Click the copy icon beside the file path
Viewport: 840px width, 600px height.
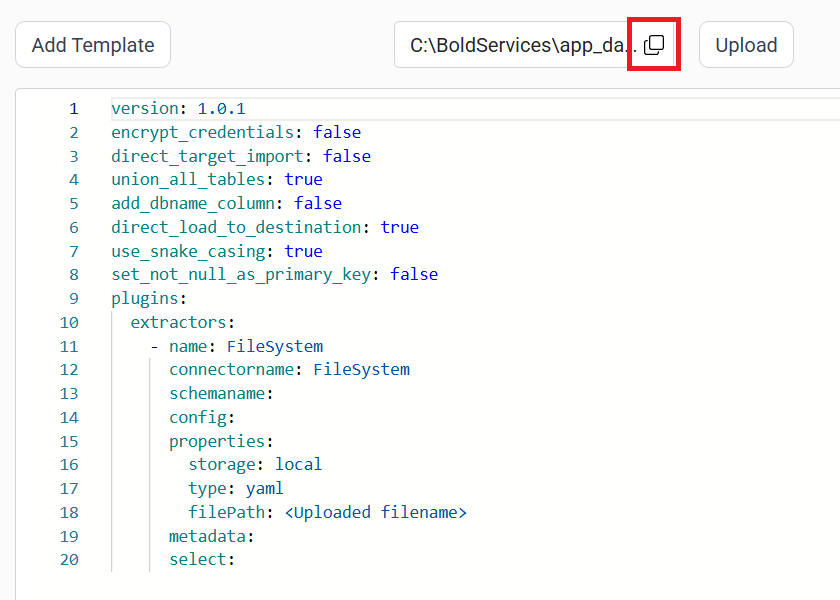tap(654, 44)
